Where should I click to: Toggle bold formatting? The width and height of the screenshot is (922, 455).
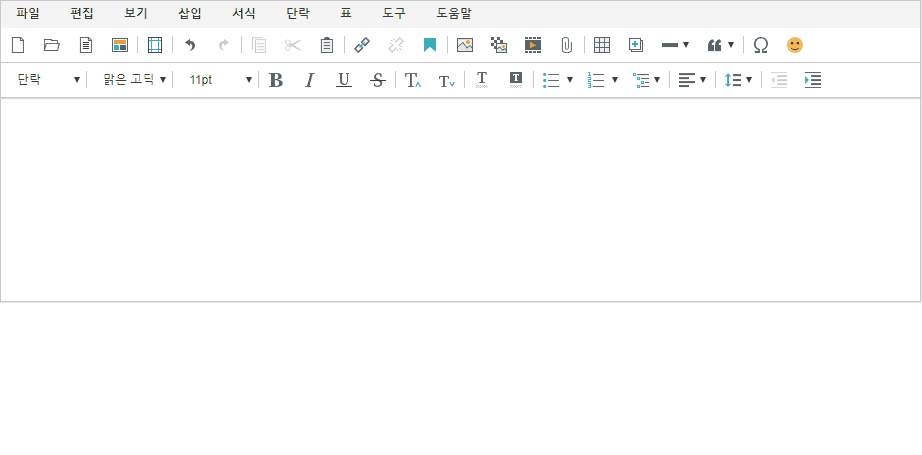[x=276, y=80]
